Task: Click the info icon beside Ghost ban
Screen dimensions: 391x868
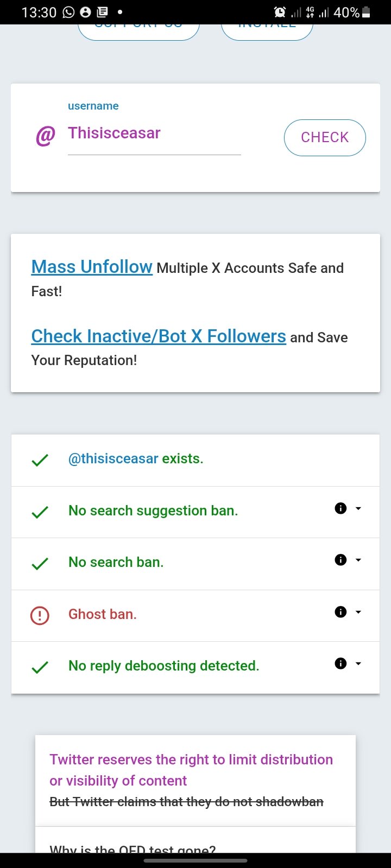Action: [340, 612]
